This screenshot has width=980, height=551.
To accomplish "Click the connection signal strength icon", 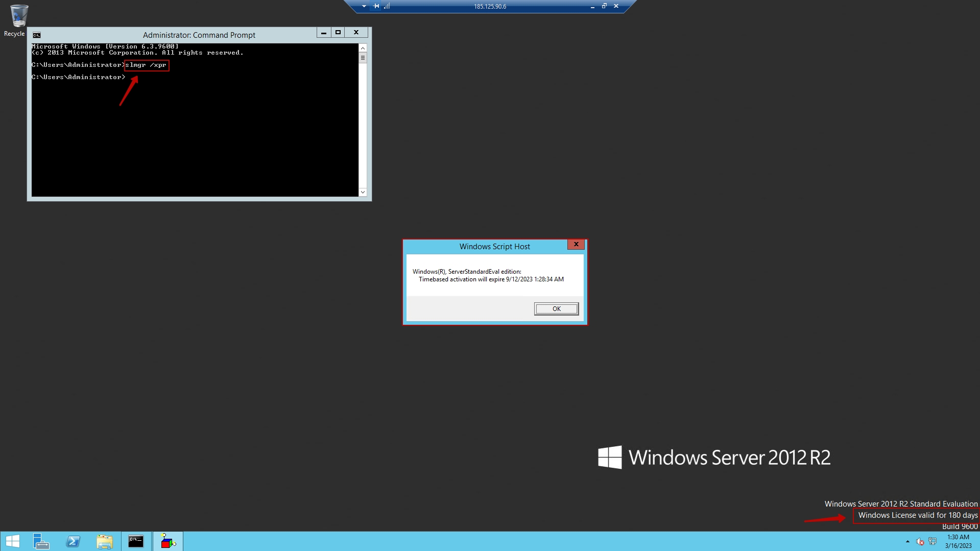I will [387, 6].
